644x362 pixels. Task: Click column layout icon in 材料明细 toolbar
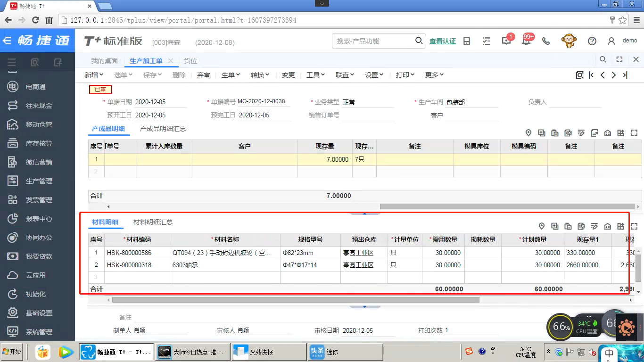621,226
